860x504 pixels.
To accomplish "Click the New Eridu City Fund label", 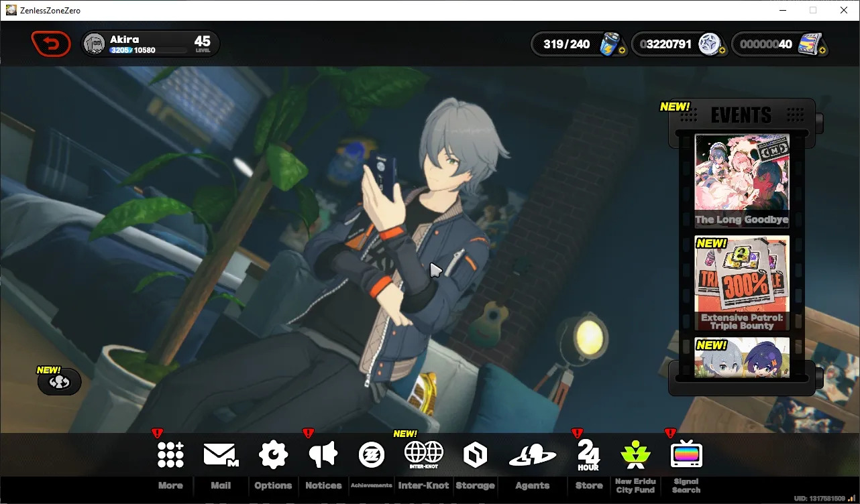I will (635, 486).
